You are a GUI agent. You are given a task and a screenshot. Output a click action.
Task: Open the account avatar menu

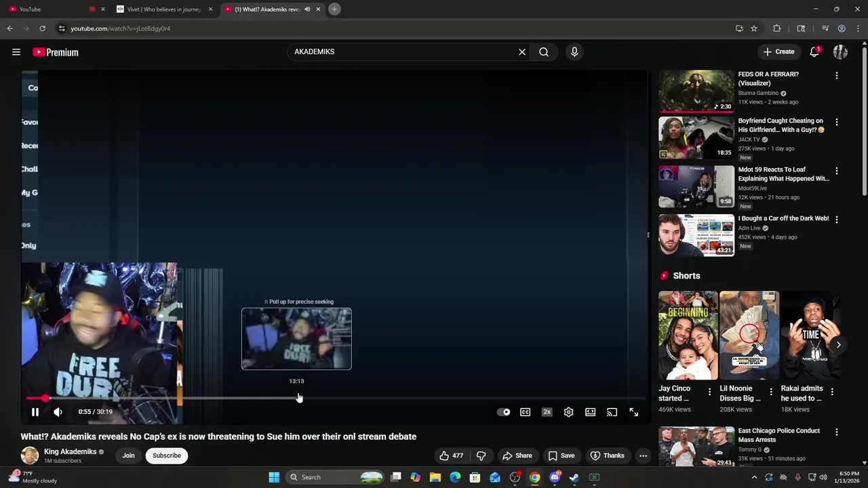[840, 52]
